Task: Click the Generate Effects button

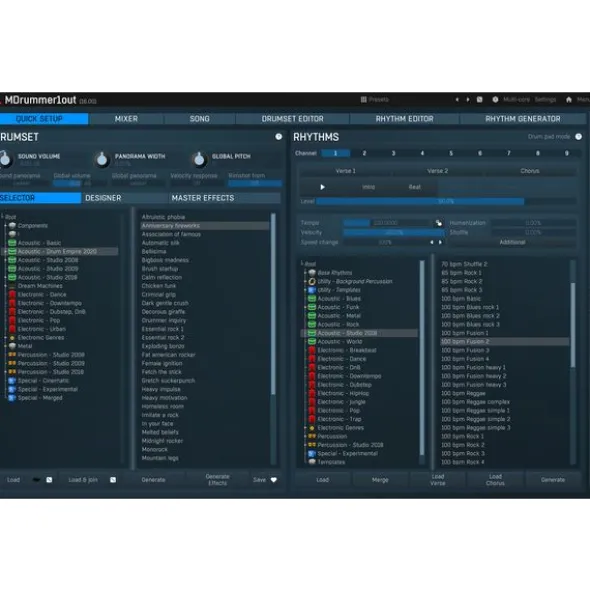Action: coord(217,480)
